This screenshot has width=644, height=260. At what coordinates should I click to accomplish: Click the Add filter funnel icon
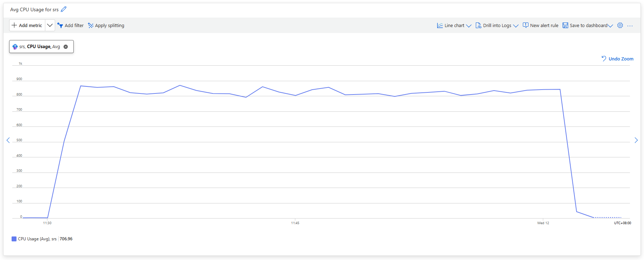click(x=60, y=25)
